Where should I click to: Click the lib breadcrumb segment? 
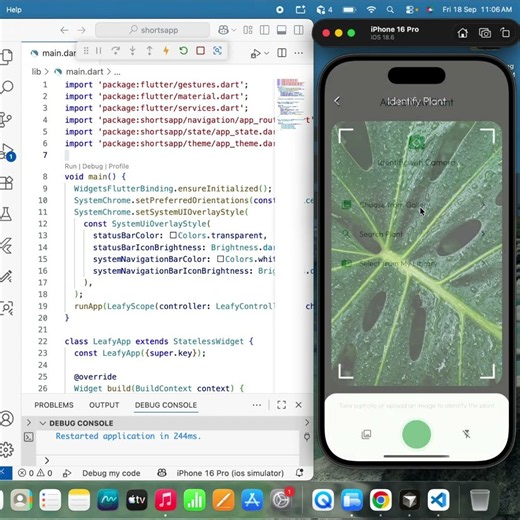pyautogui.click(x=36, y=72)
